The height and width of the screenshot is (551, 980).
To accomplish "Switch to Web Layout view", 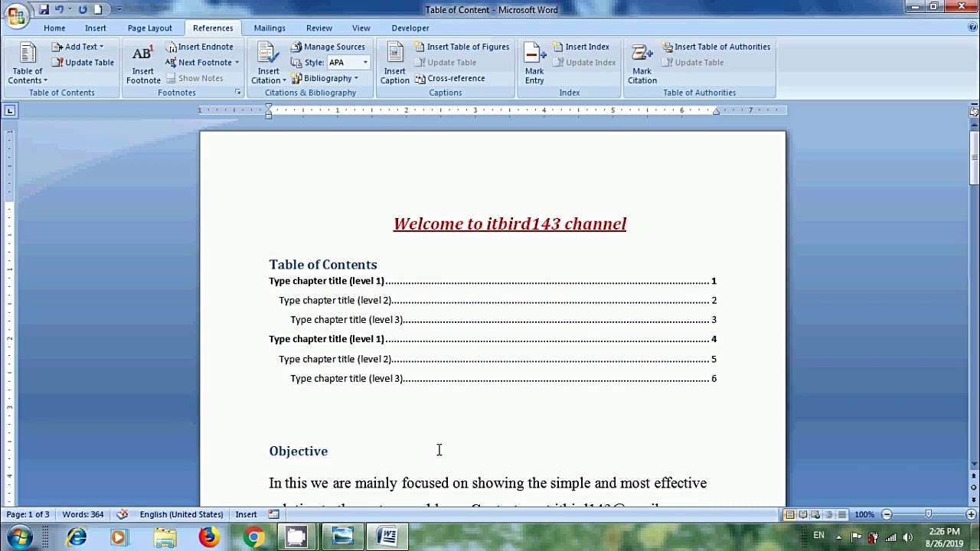I will (x=816, y=515).
